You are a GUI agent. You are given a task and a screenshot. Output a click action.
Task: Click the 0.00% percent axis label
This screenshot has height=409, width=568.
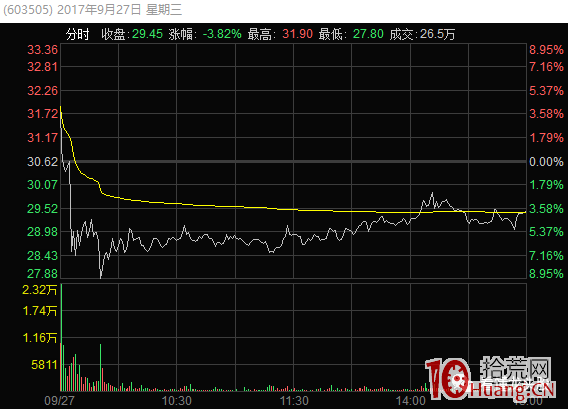546,162
